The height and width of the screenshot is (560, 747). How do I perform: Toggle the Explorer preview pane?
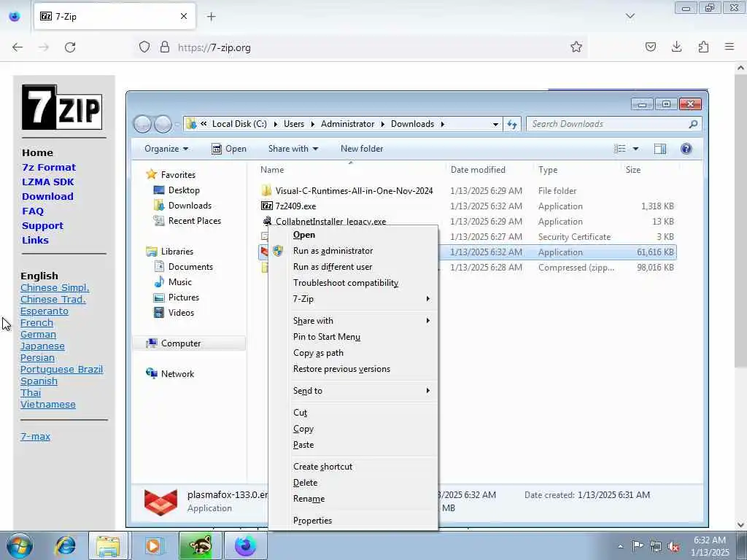tap(659, 149)
